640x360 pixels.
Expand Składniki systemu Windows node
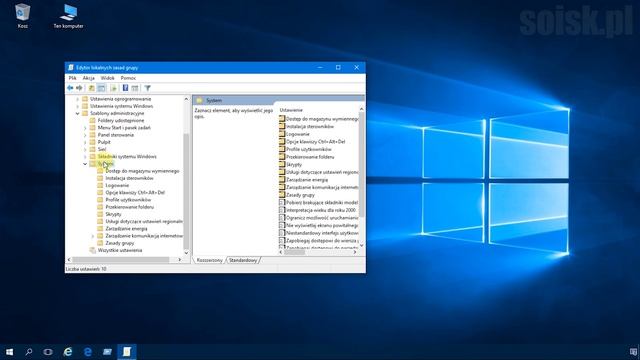[x=85, y=157]
